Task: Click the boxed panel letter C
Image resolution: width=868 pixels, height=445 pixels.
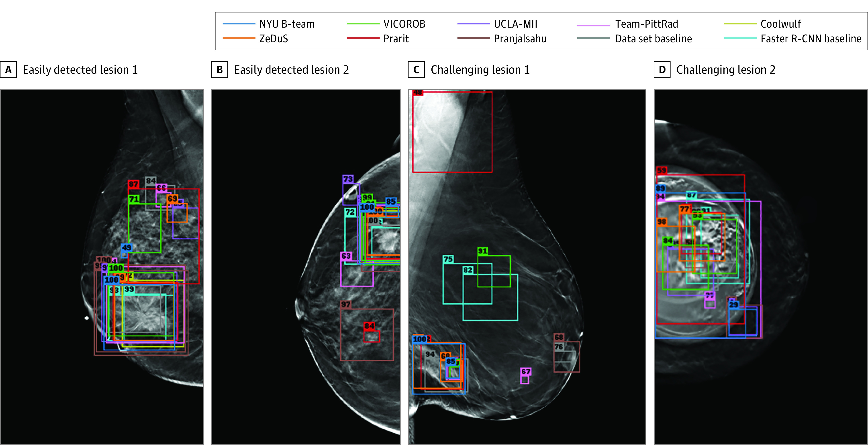Action: [x=417, y=70]
